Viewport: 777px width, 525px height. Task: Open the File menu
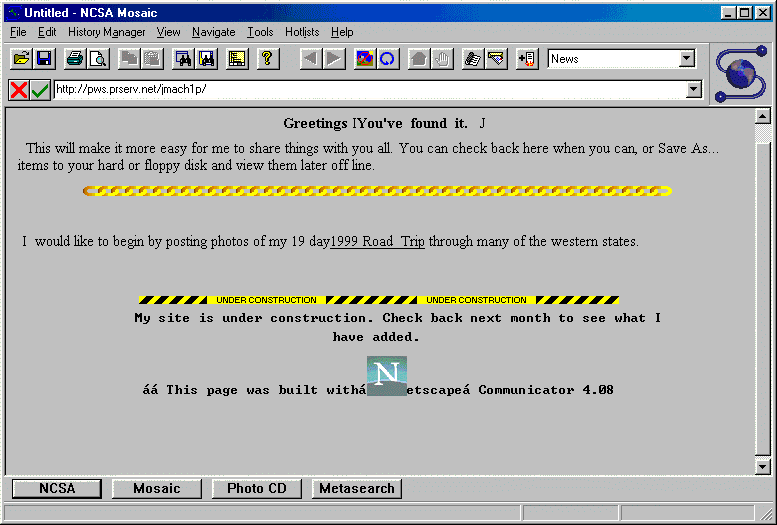(18, 32)
